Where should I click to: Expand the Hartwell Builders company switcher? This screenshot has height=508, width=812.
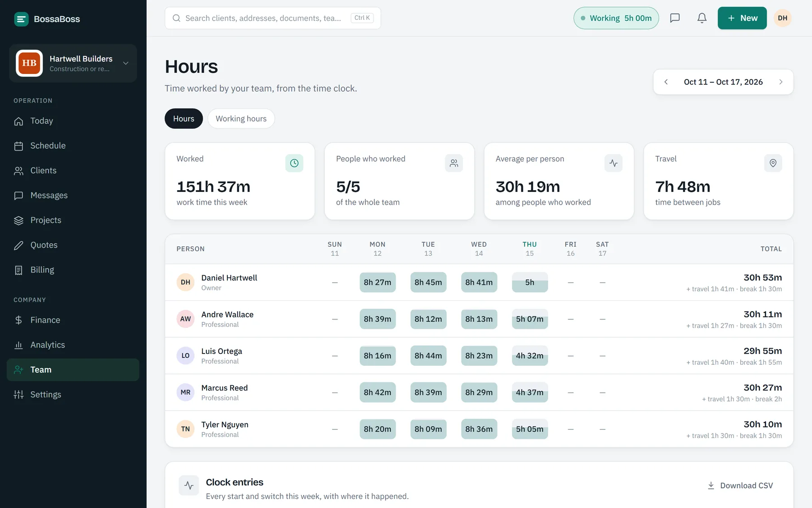pyautogui.click(x=73, y=63)
